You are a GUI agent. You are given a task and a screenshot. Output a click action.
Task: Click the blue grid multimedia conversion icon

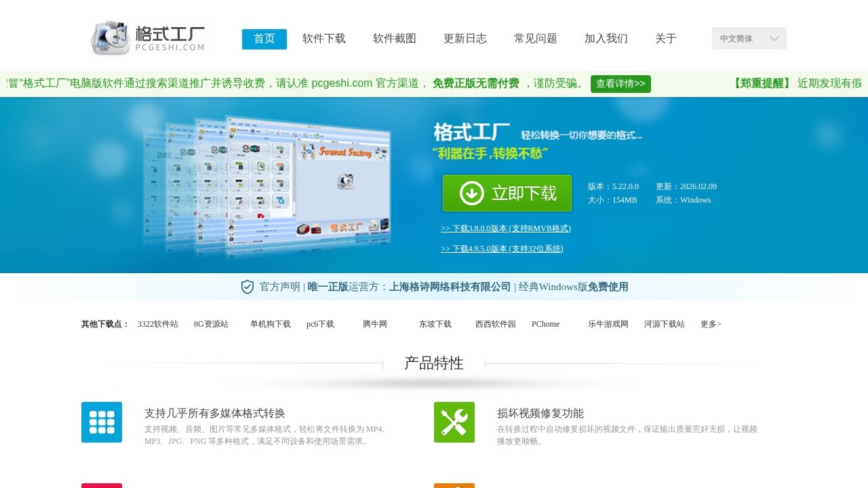(x=102, y=422)
